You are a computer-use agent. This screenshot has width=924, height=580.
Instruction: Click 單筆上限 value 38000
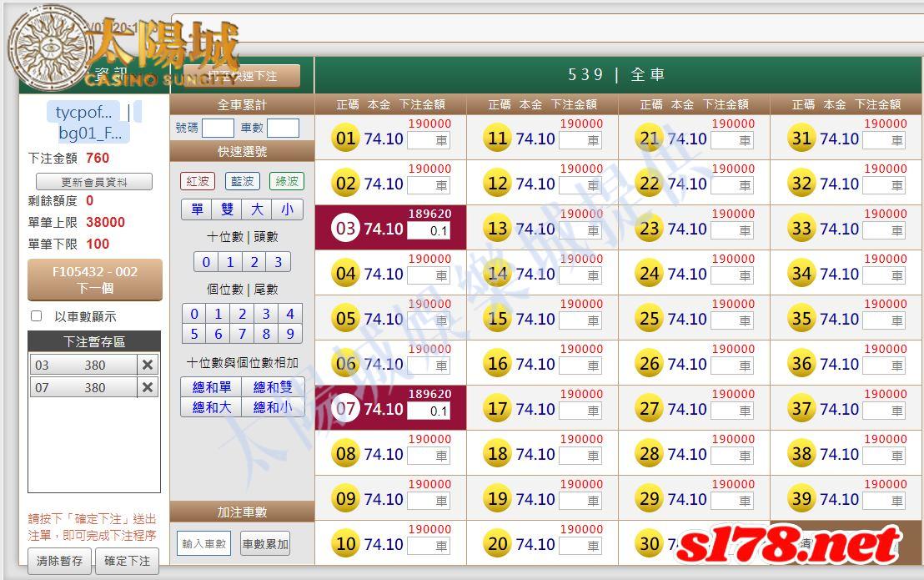[105, 222]
